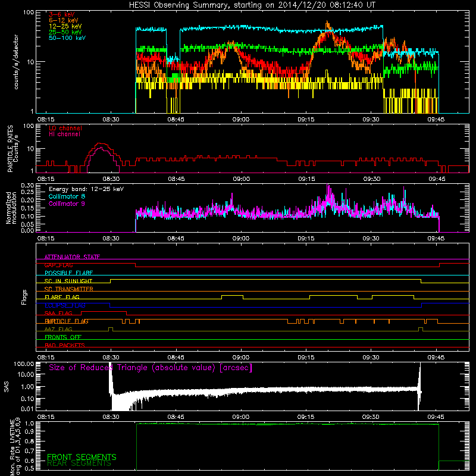The image size is (476, 476).
Task: Click the FRONTS_OFF flag label
Action: [x=63, y=337]
